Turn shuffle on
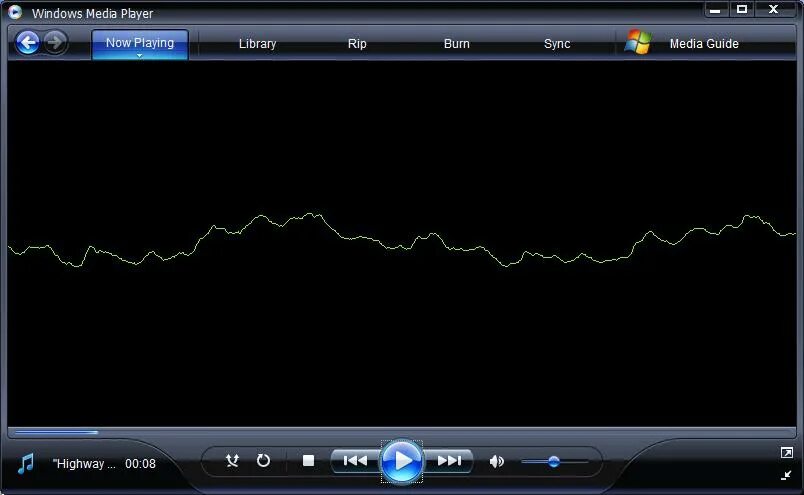The image size is (804, 495). click(x=232, y=461)
